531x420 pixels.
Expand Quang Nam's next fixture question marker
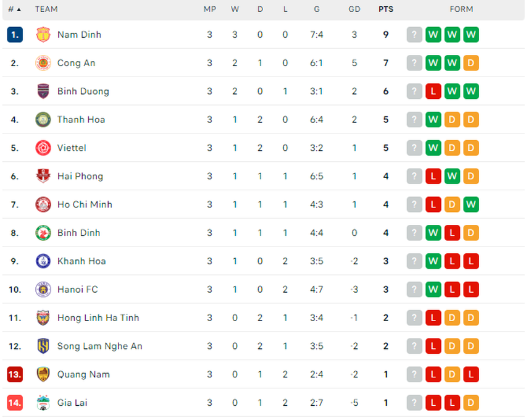click(x=414, y=374)
